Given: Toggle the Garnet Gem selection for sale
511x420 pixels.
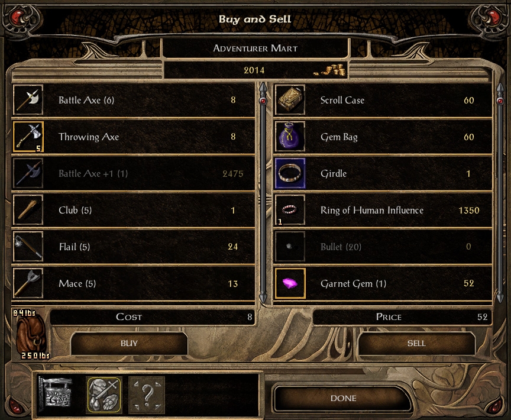Looking at the screenshot, I should [x=383, y=283].
